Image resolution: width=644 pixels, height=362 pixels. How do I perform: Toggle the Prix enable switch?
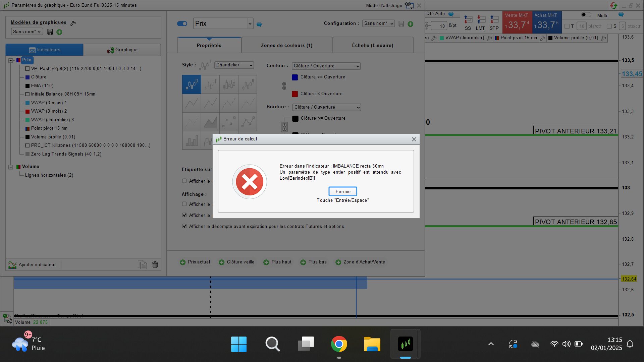tap(182, 23)
